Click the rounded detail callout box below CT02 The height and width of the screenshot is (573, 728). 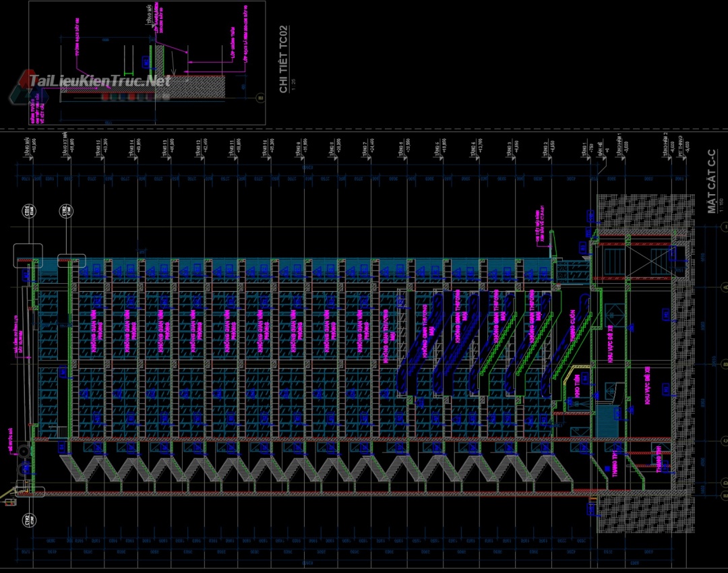point(71,261)
